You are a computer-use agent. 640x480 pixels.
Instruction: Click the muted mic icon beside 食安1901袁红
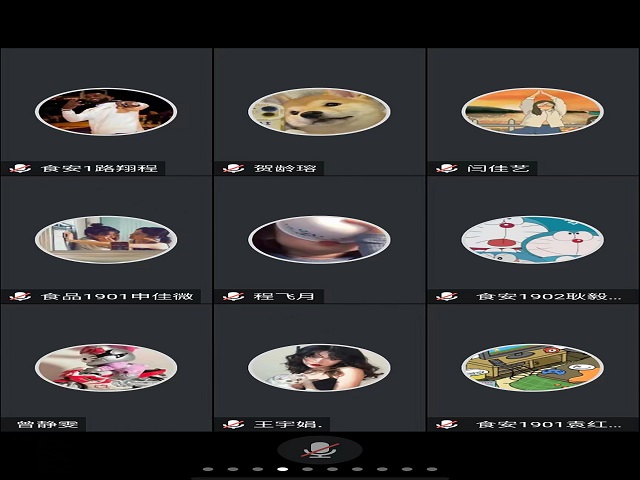(447, 424)
